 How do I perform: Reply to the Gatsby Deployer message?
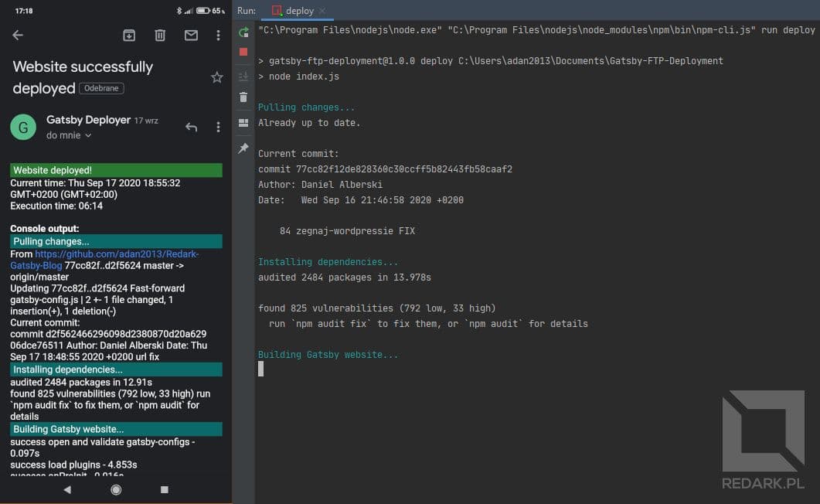point(191,127)
